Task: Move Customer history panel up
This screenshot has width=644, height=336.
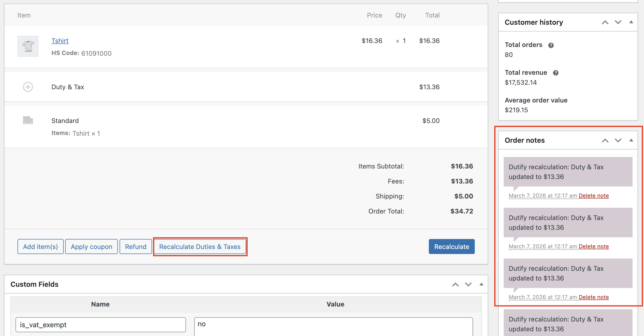Action: tap(605, 22)
